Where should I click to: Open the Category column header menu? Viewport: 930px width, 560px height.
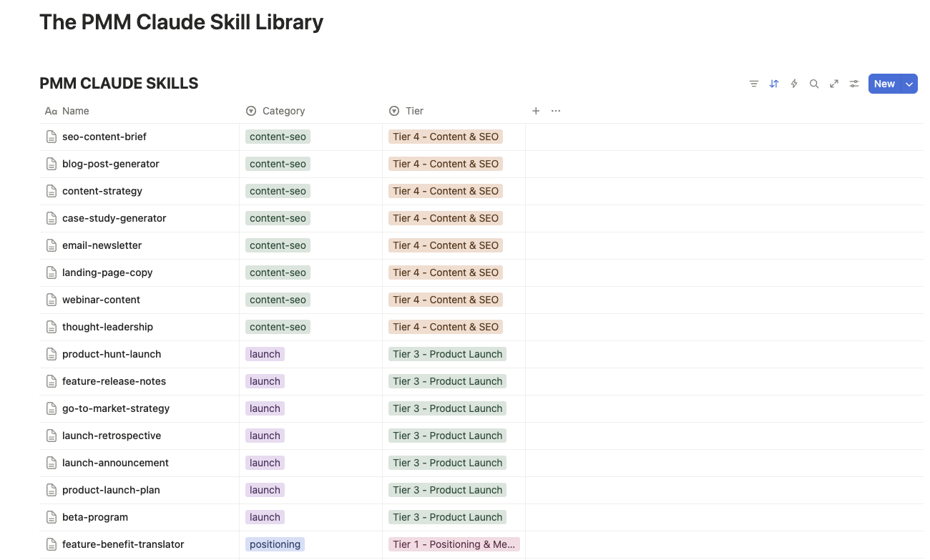pyautogui.click(x=283, y=111)
